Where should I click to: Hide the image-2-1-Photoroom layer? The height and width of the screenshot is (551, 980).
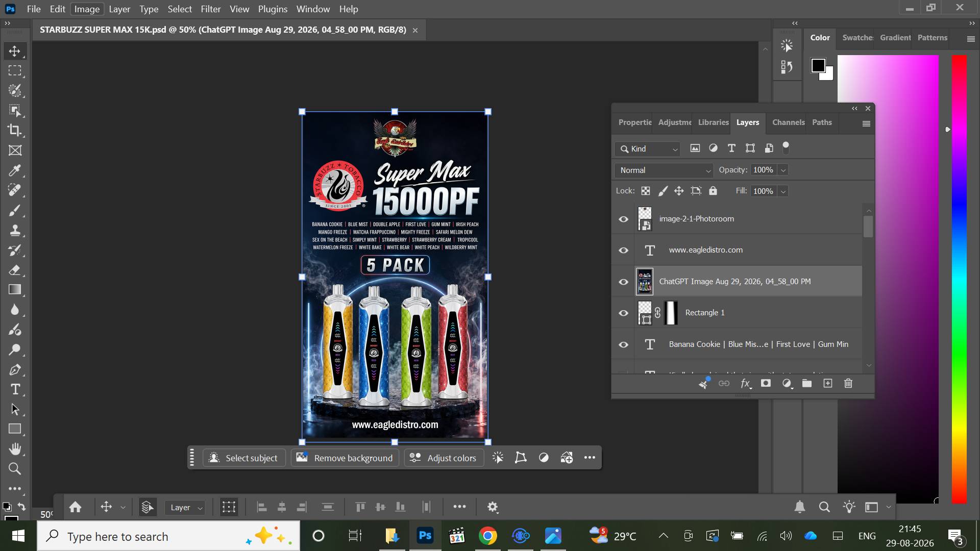click(x=623, y=219)
